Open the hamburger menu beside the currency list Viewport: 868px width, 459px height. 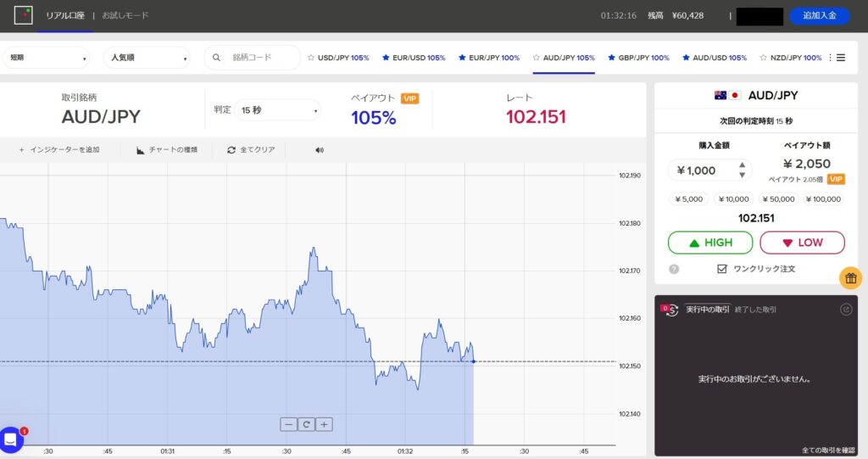[x=841, y=58]
